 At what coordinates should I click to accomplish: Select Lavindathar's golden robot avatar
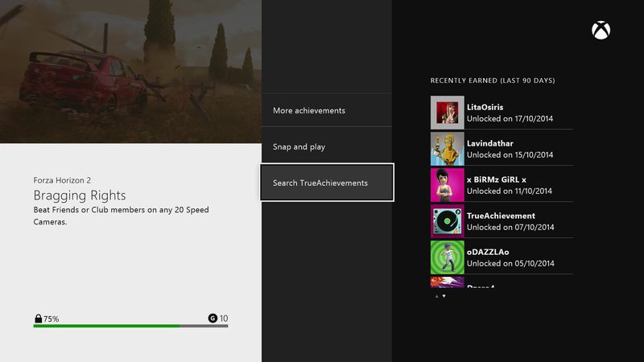coord(448,149)
